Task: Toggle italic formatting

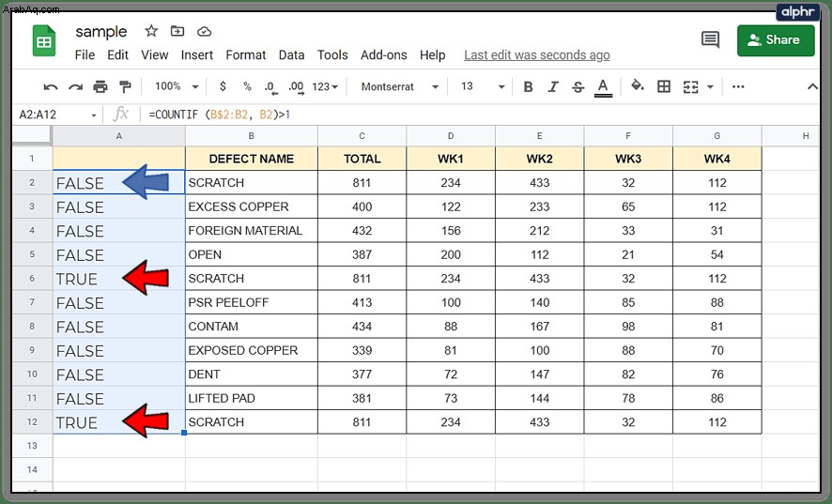Action: [x=553, y=86]
